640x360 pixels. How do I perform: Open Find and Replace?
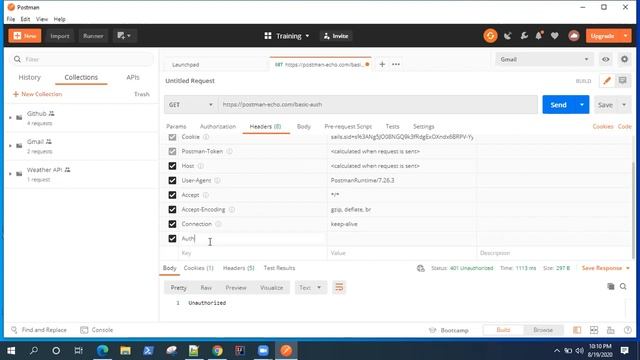tap(39, 330)
